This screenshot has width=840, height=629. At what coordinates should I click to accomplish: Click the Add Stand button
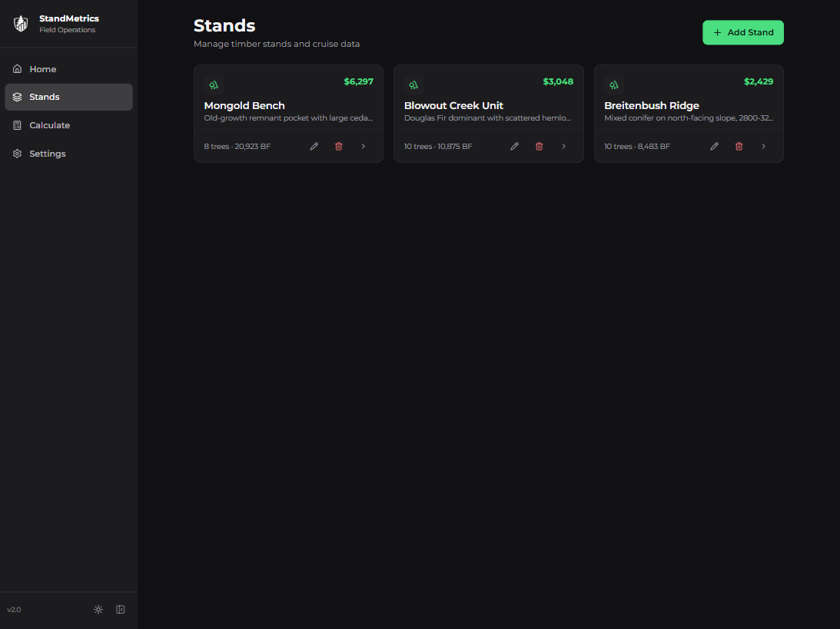pos(742,32)
